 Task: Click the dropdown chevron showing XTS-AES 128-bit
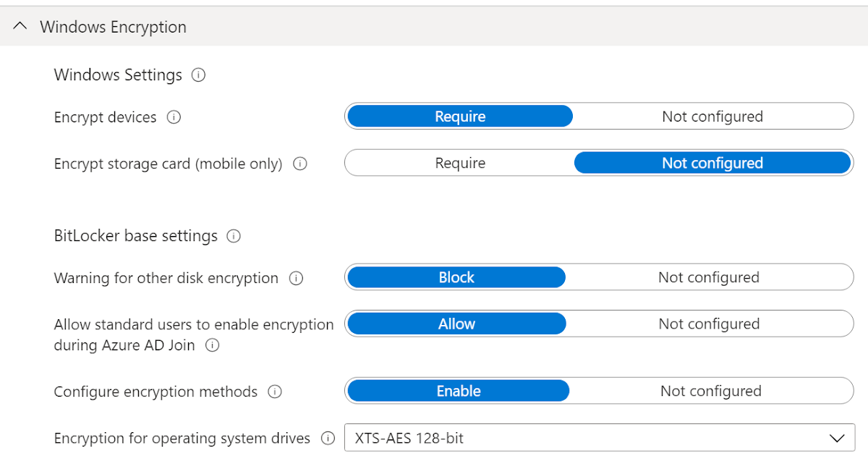click(x=837, y=438)
